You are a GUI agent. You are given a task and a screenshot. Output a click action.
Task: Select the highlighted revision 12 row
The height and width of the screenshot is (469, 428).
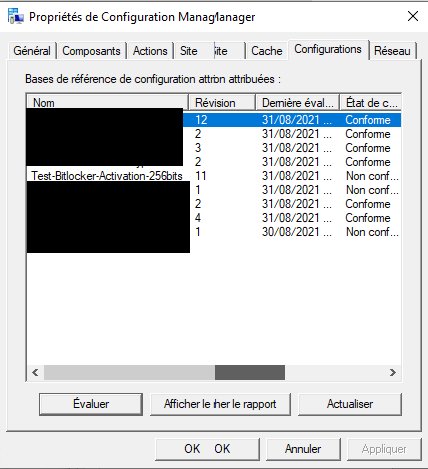pyautogui.click(x=214, y=120)
